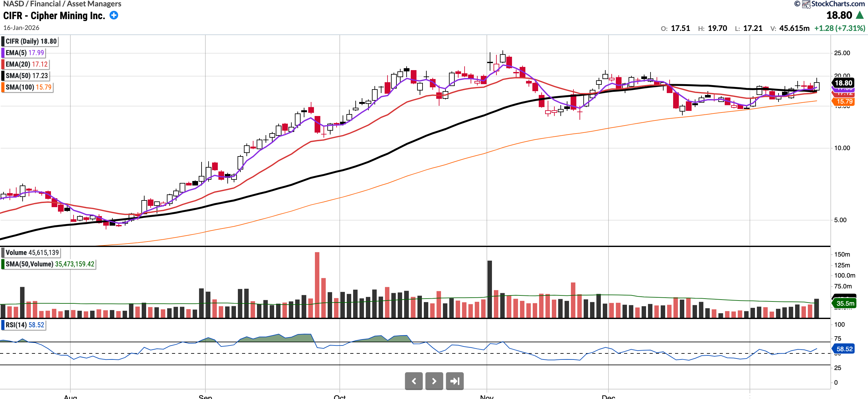Expand the Volume 45,615,139 legend
The image size is (868, 399).
coord(32,253)
